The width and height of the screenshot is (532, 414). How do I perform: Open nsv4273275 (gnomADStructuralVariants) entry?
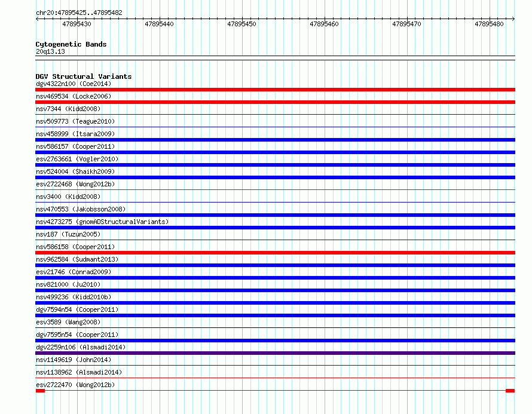coord(102,222)
